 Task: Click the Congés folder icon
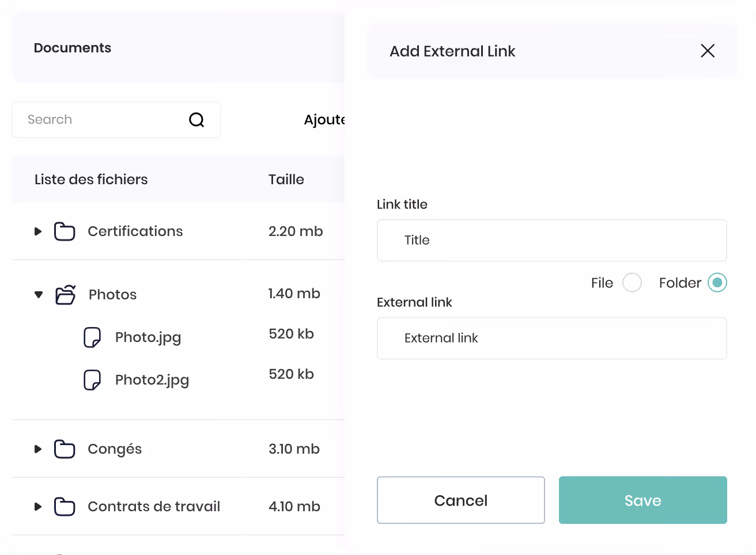coord(65,449)
